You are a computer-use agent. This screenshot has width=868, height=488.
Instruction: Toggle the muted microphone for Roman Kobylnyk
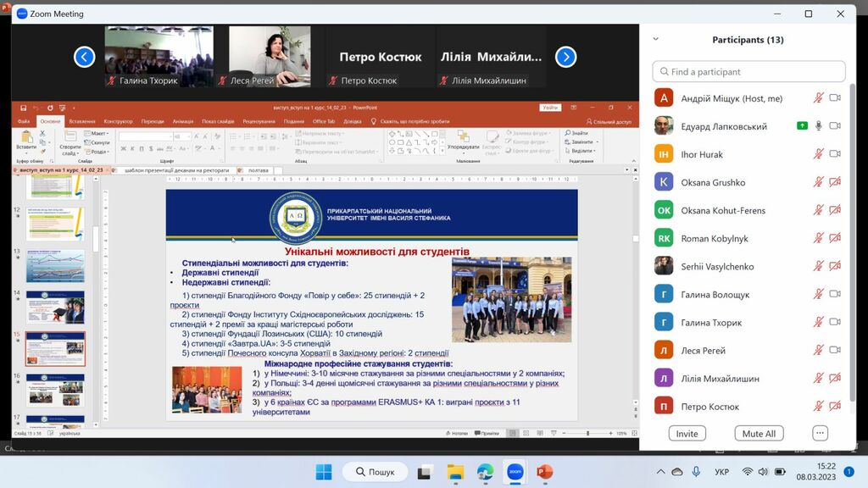click(818, 238)
